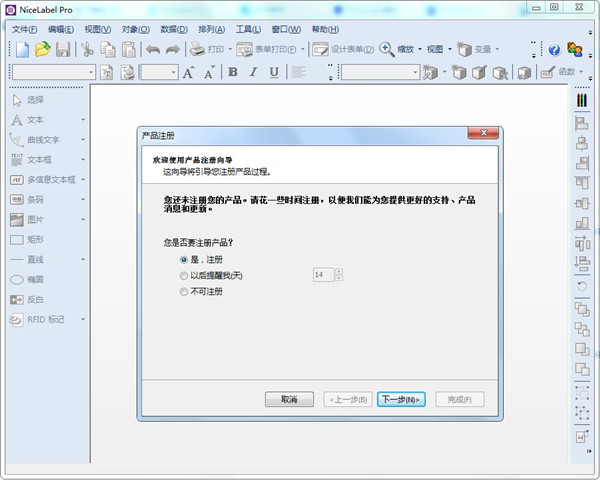
Task: Click the 设计表单 design form icon
Action: (x=320, y=50)
